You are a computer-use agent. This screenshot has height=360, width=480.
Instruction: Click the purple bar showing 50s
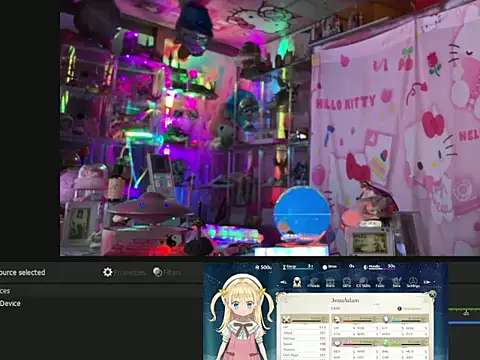tap(379, 267)
